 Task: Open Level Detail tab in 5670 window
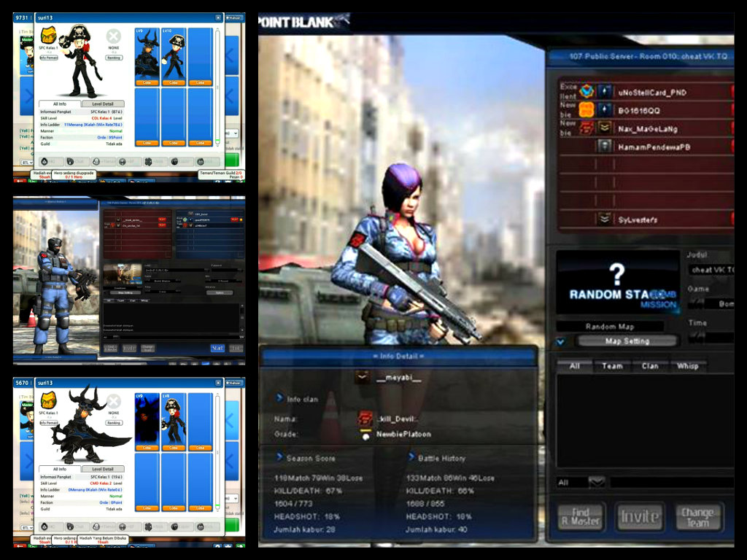(103, 469)
